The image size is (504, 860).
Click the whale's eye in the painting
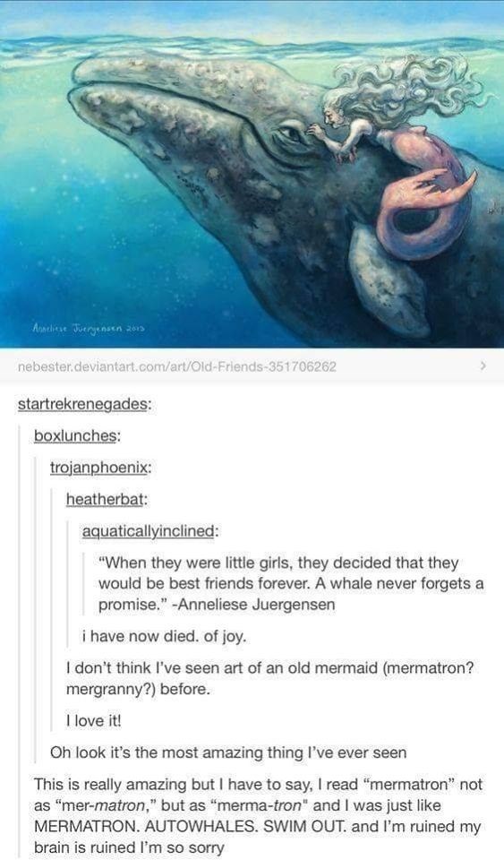pos(289,134)
